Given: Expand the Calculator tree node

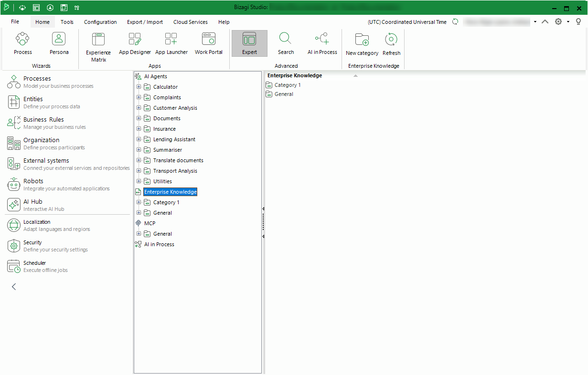Looking at the screenshot, I should 139,87.
